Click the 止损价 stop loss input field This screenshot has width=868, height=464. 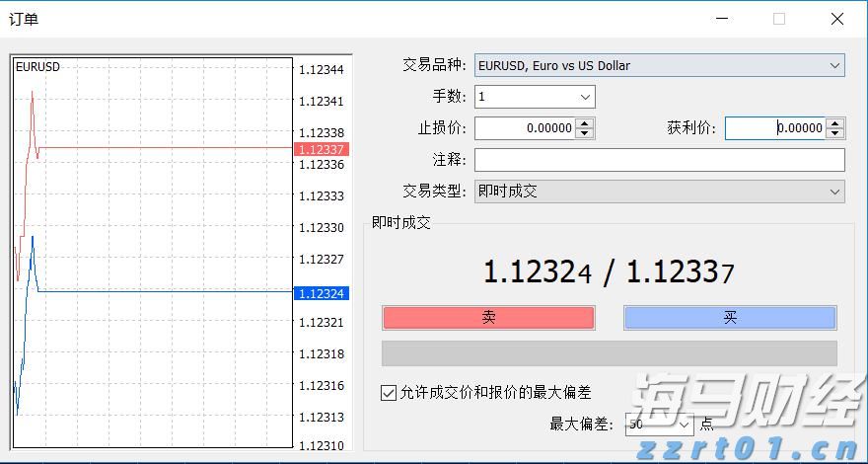pyautogui.click(x=525, y=128)
